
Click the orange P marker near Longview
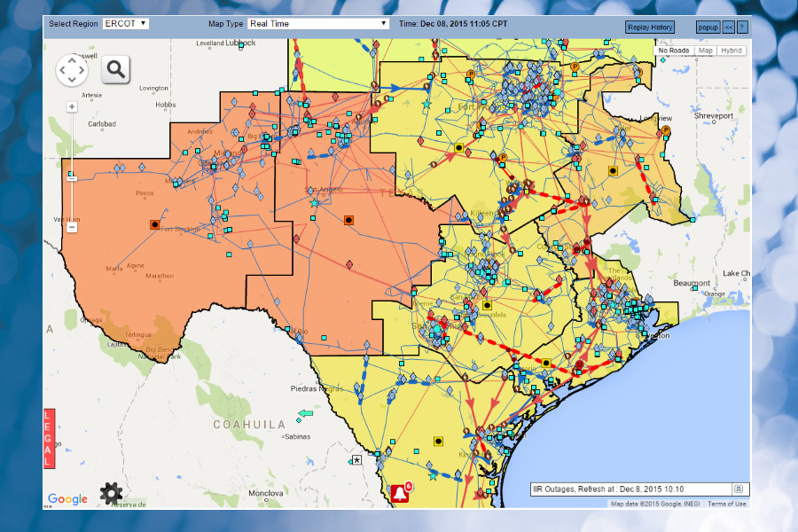666,130
